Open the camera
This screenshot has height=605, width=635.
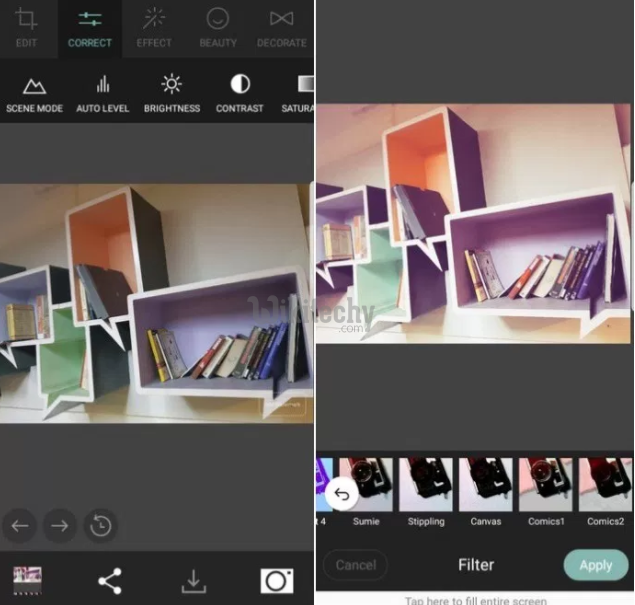click(276, 580)
